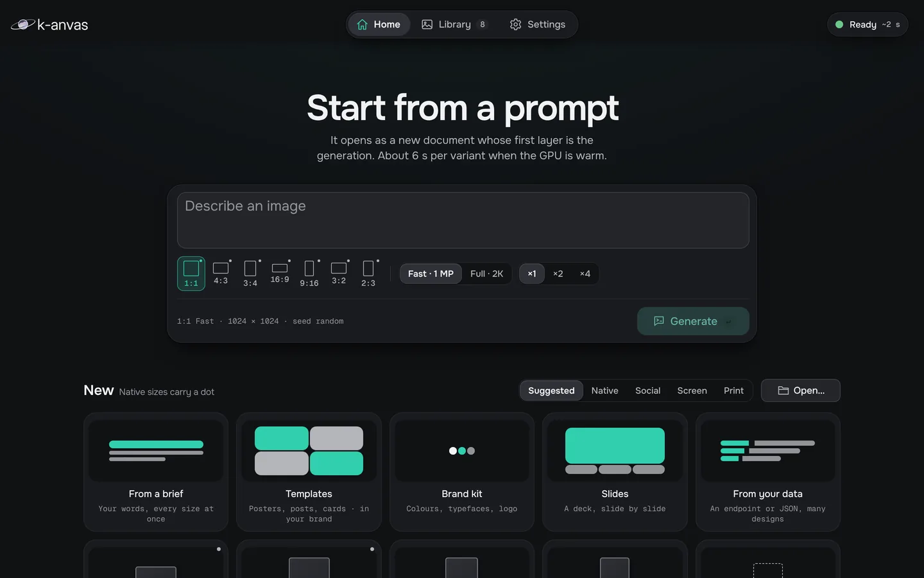Set variant count to ×2
The height and width of the screenshot is (578, 924).
pyautogui.click(x=558, y=274)
